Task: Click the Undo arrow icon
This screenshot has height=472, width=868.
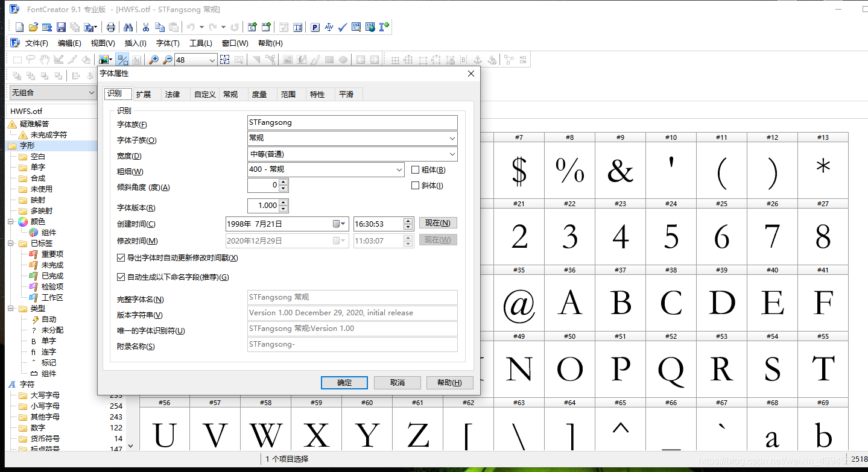Action: 191,27
